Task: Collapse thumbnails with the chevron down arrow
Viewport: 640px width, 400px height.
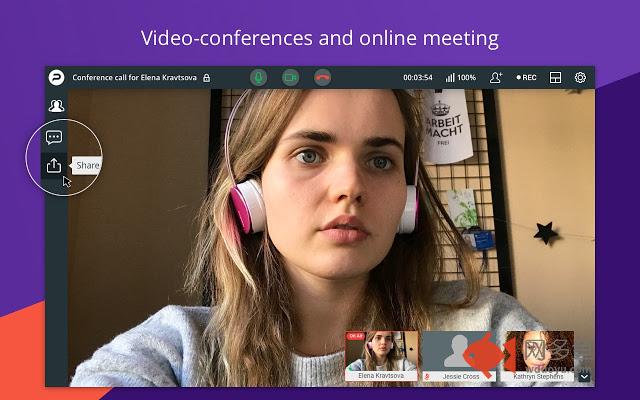Action: tap(584, 376)
